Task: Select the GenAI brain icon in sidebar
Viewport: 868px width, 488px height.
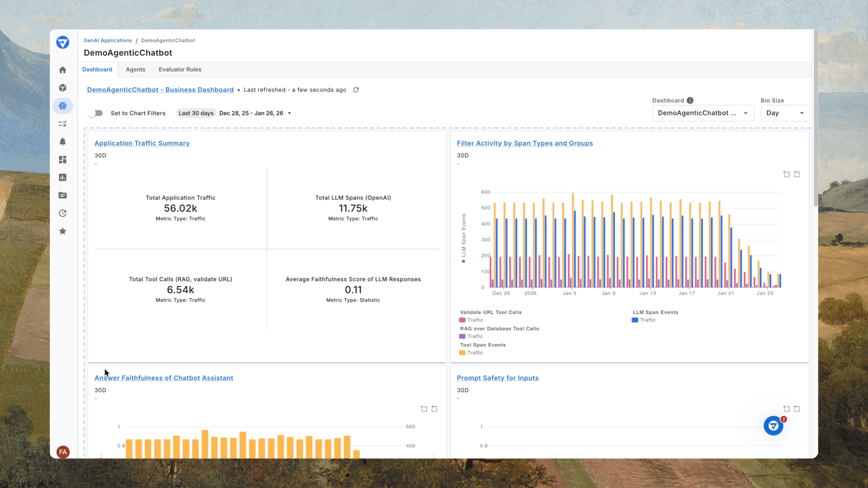Action: pyautogui.click(x=62, y=106)
